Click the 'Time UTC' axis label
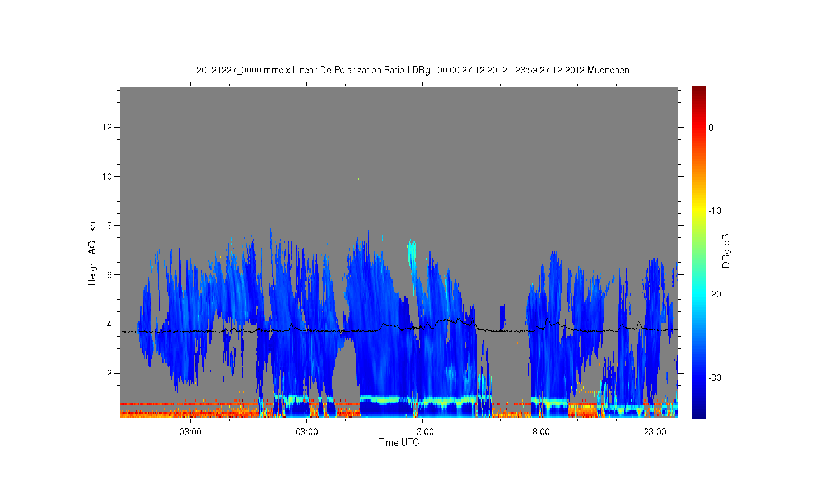The width and height of the screenshot is (840, 504). click(x=399, y=442)
